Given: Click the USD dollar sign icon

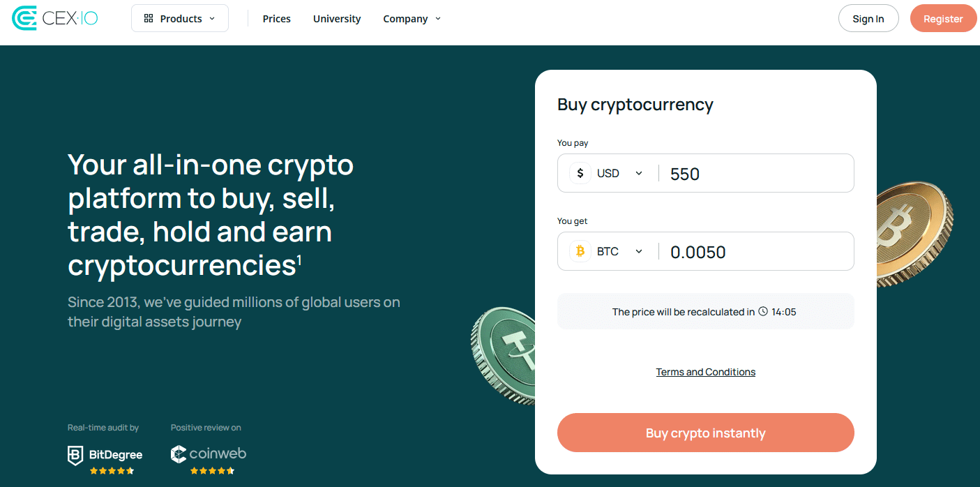Looking at the screenshot, I should pos(580,173).
